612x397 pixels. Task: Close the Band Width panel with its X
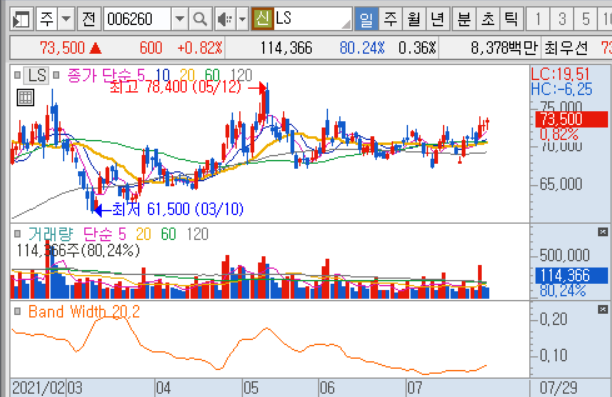coord(603,310)
